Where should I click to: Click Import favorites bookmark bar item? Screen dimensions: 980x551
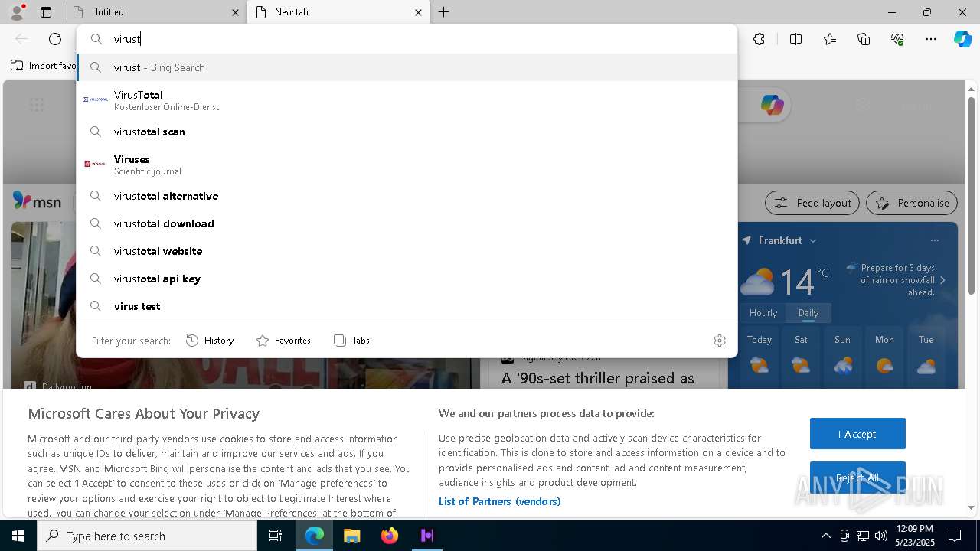[x=44, y=66]
